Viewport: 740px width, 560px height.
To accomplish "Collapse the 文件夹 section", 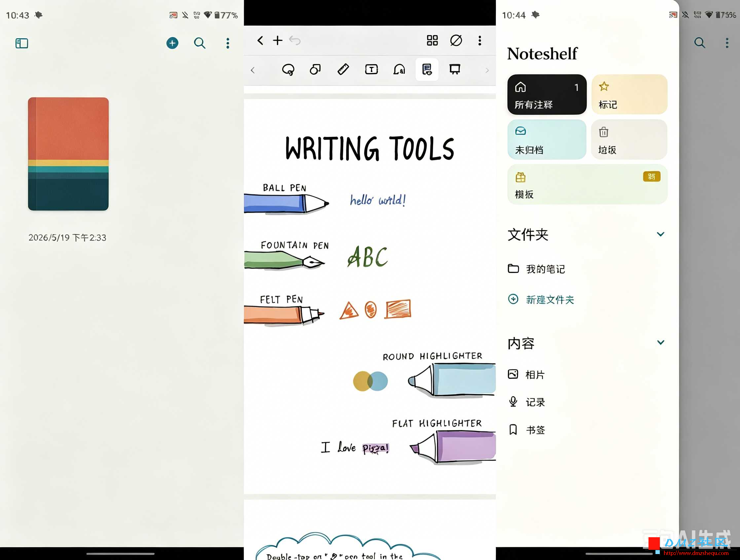I will pyautogui.click(x=660, y=234).
